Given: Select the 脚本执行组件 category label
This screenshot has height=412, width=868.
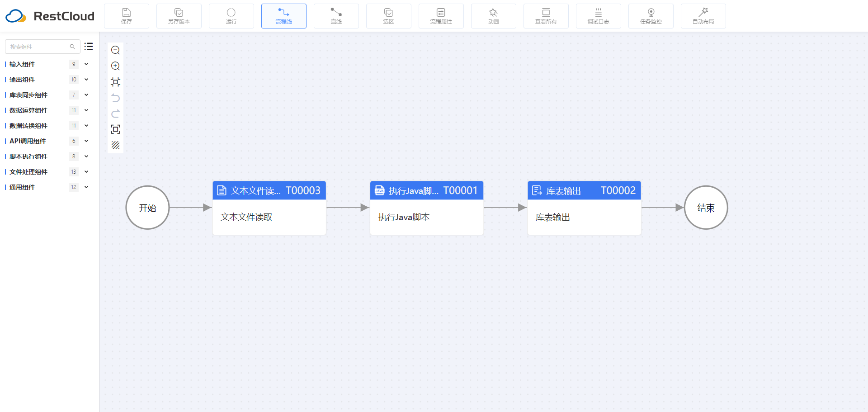Looking at the screenshot, I should [28, 156].
